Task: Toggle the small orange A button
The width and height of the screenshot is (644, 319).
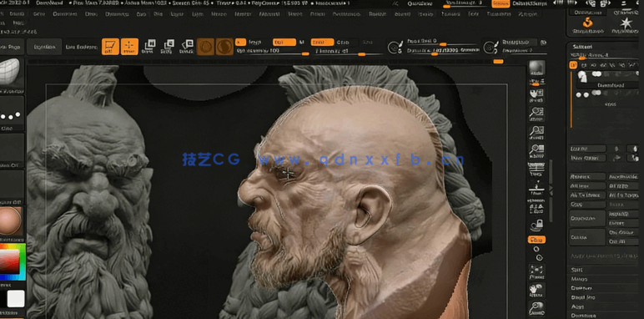Action: [241, 42]
